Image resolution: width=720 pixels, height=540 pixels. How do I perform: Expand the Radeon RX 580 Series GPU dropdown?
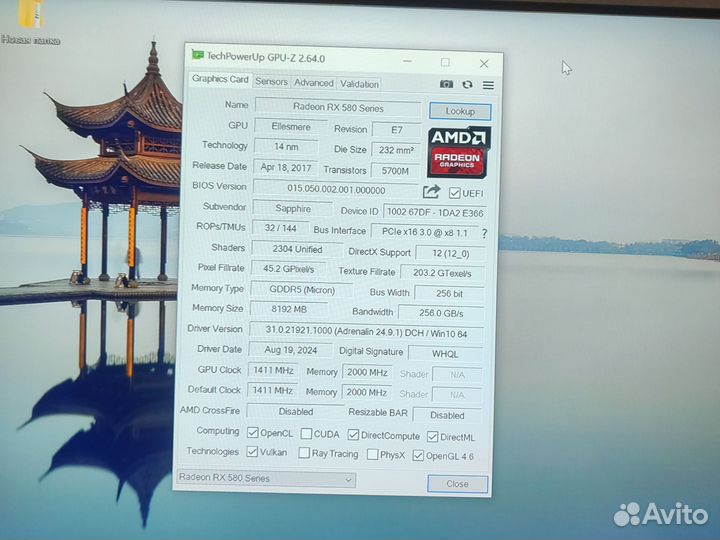[266, 478]
